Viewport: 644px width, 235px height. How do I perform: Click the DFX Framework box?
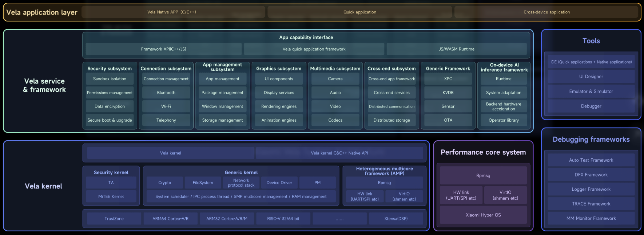591,175
